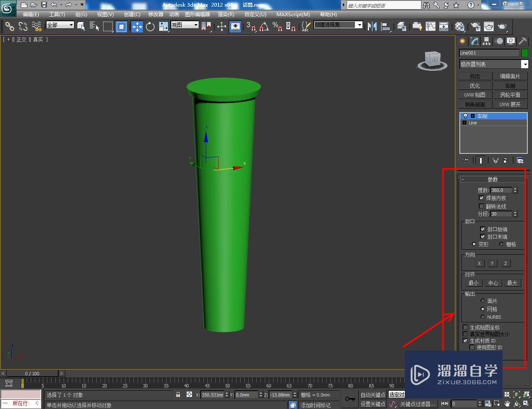The height and width of the screenshot is (409, 532).
Task: Select the Link tool in main toolbar
Action: click(x=9, y=26)
